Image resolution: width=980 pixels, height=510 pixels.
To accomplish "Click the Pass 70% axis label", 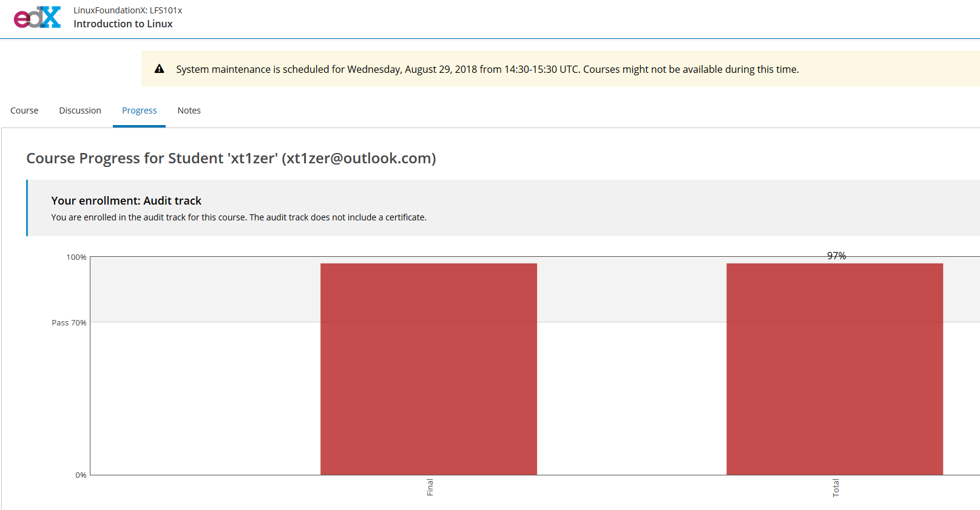I will pos(69,323).
